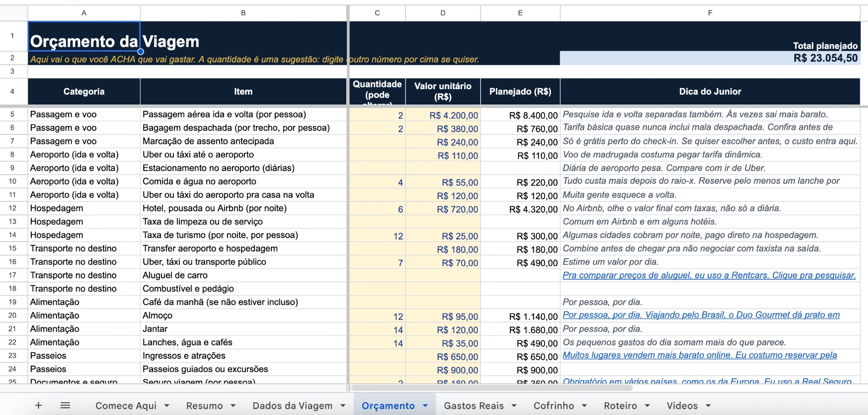Click unit value R$ 4.200,00
The width and height of the screenshot is (868, 415).
coord(443,115)
